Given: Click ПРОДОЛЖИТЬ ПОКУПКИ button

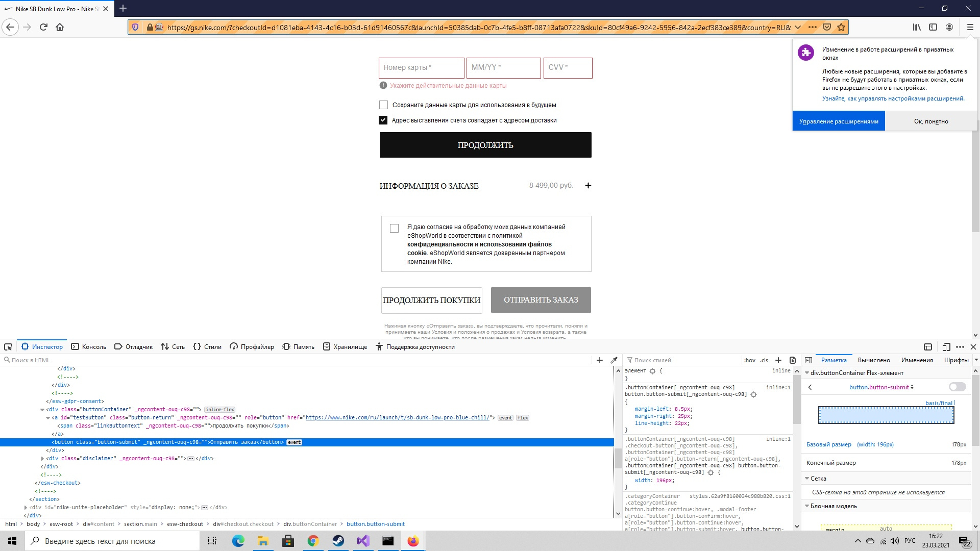Looking at the screenshot, I should [432, 300].
